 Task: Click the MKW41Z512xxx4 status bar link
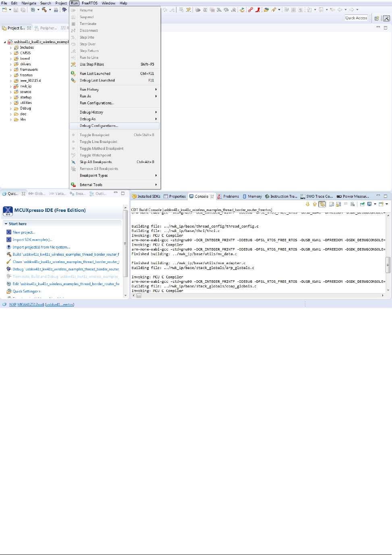(31, 304)
